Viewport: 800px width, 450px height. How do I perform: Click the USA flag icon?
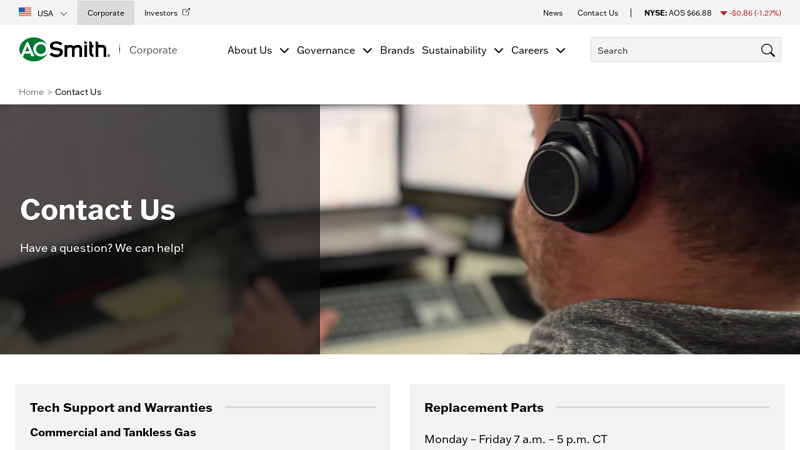pyautogui.click(x=24, y=12)
